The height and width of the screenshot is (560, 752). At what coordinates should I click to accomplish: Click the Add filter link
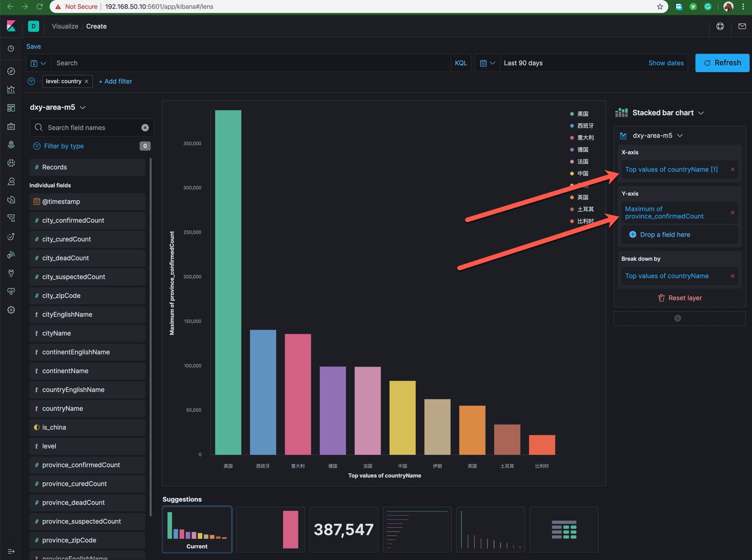(x=115, y=81)
